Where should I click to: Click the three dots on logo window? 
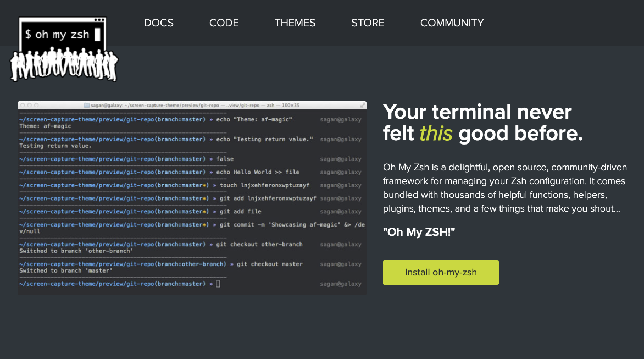pos(99,20)
